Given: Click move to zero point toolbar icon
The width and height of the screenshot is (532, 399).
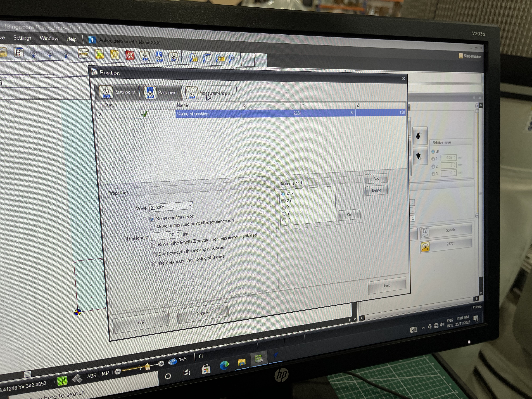Looking at the screenshot, I should 145,56.
